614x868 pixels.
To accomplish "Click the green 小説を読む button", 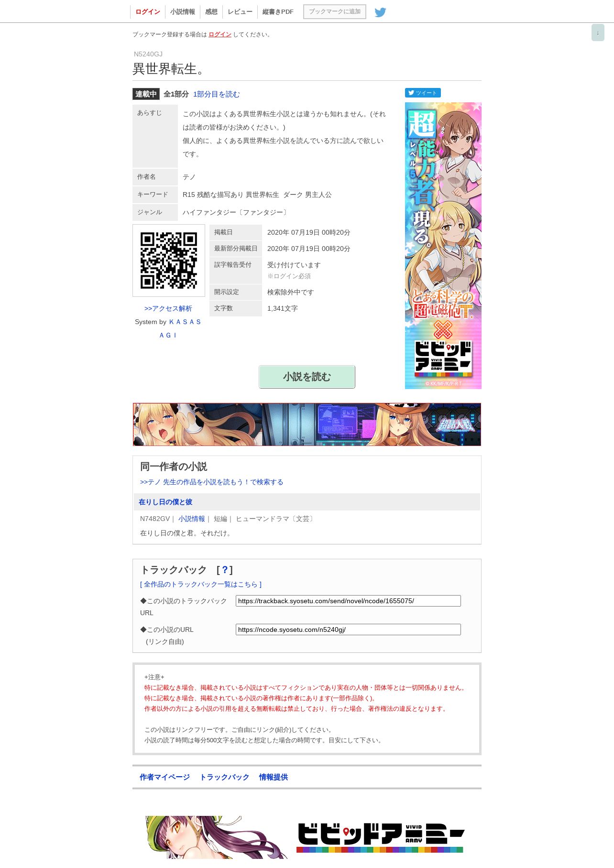I will (307, 377).
